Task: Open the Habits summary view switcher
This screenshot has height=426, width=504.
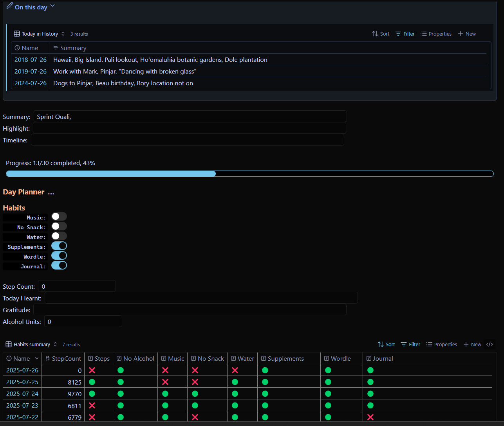Action: [31, 344]
